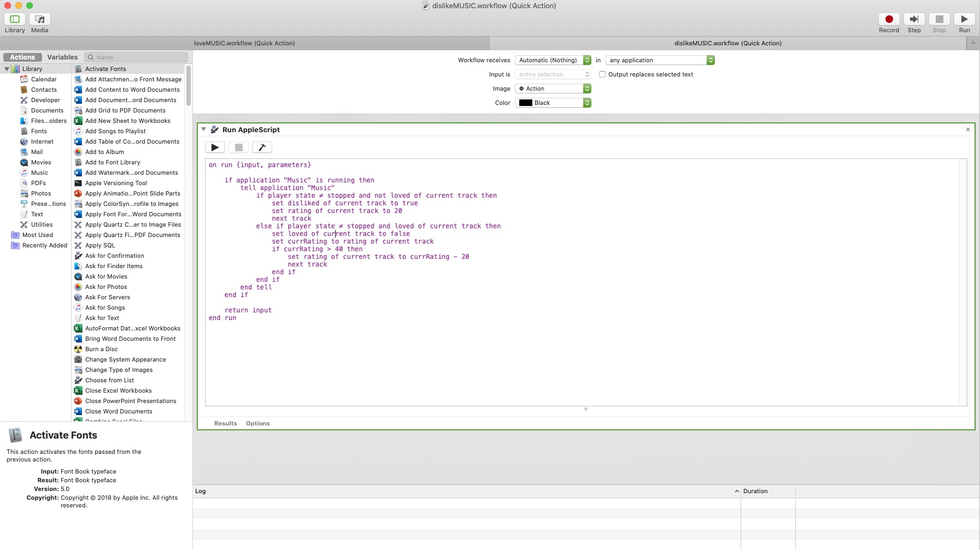Switch to the Actions tab
980x550 pixels.
tap(22, 57)
